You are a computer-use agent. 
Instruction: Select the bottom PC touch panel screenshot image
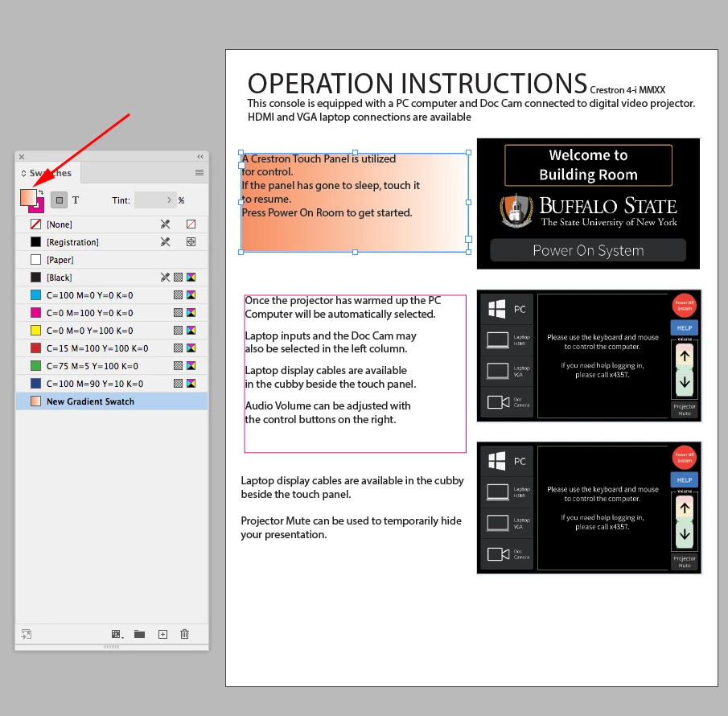pyautogui.click(x=589, y=508)
